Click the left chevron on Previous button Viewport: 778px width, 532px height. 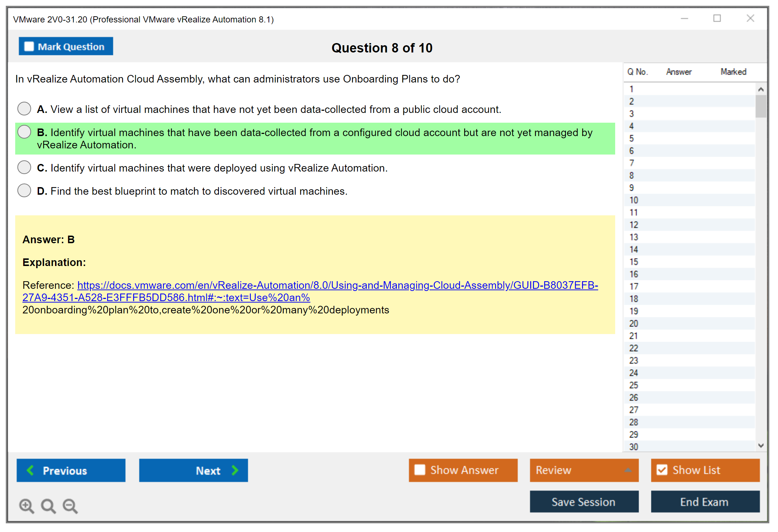coord(30,470)
